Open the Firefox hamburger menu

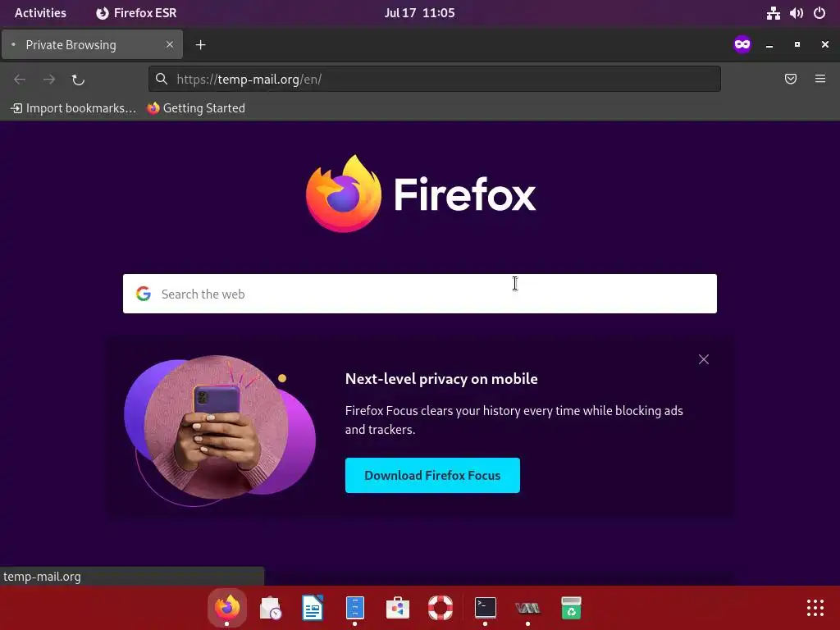(x=820, y=79)
